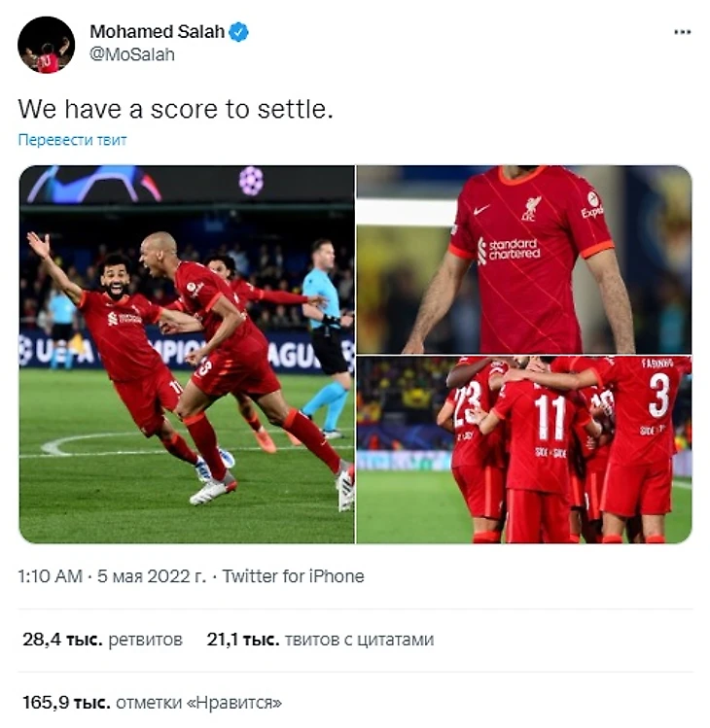This screenshot has height=728, width=710.
Task: Open the three-dot more options menu
Action: click(682, 32)
